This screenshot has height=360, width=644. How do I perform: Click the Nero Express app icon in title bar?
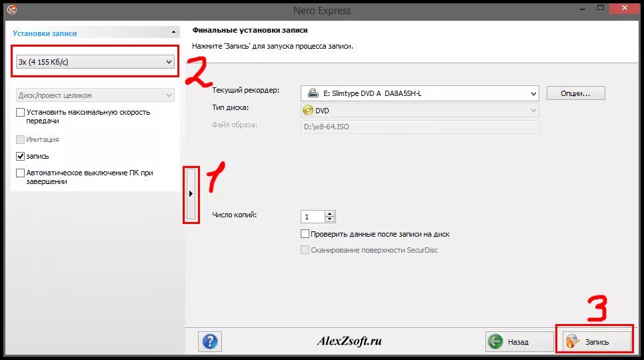pos(12,9)
